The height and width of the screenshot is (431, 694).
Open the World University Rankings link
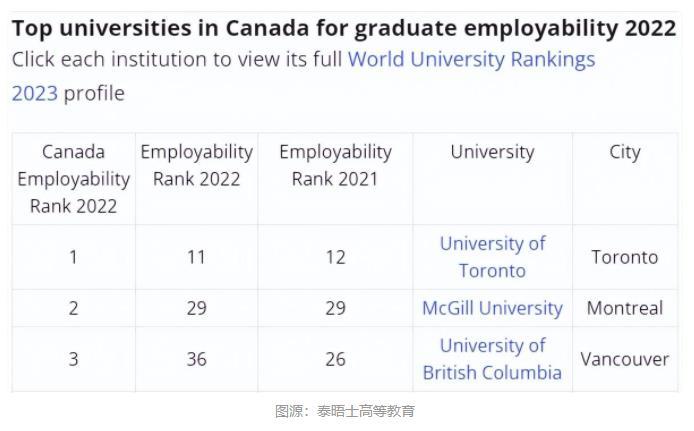point(471,60)
